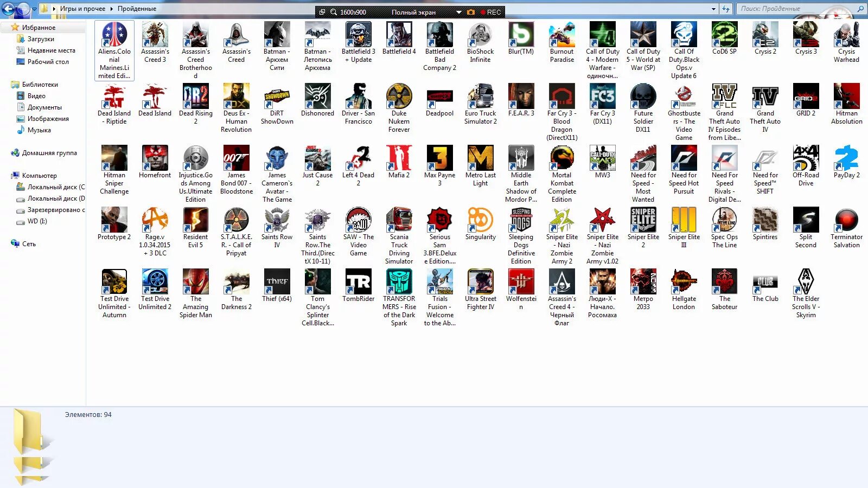Image resolution: width=868 pixels, height=488 pixels.
Task: Click the REC record button
Action: [x=490, y=12]
